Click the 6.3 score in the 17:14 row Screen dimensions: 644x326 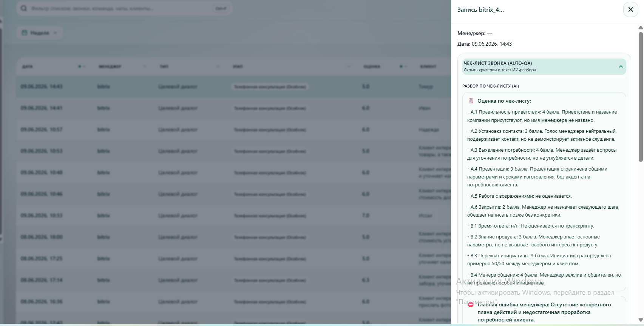coord(366,280)
